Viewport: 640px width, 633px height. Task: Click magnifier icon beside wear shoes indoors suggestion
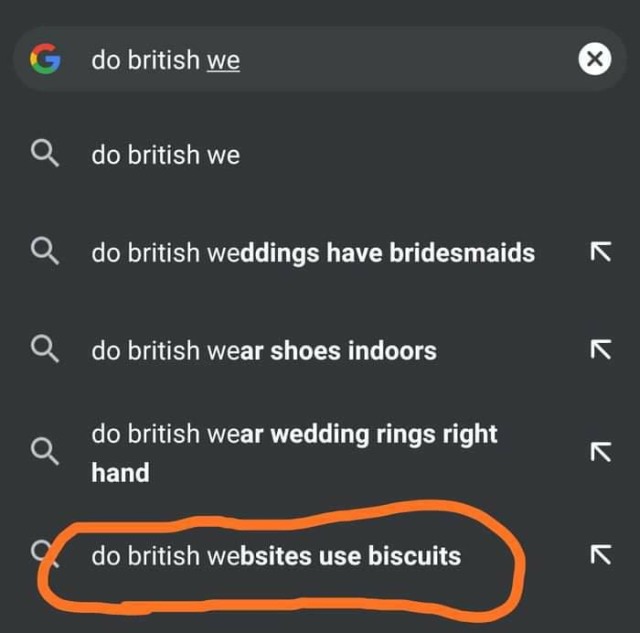pyautogui.click(x=44, y=350)
